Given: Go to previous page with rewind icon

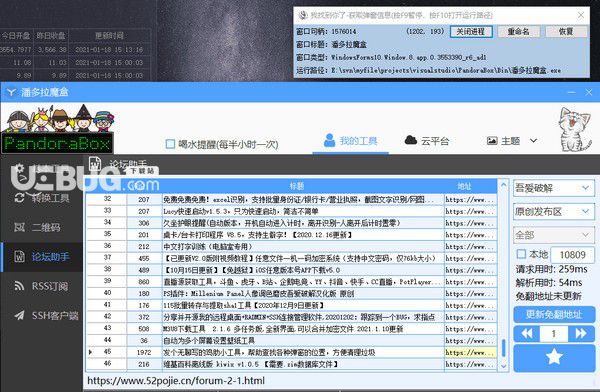Looking at the screenshot, I should coord(527,333).
